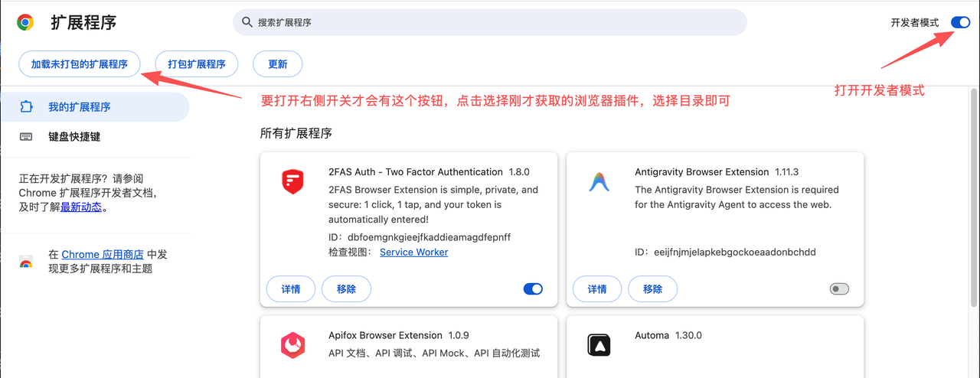Image resolution: width=980 pixels, height=378 pixels.
Task: Open the Service Worker inspect link
Action: (413, 253)
